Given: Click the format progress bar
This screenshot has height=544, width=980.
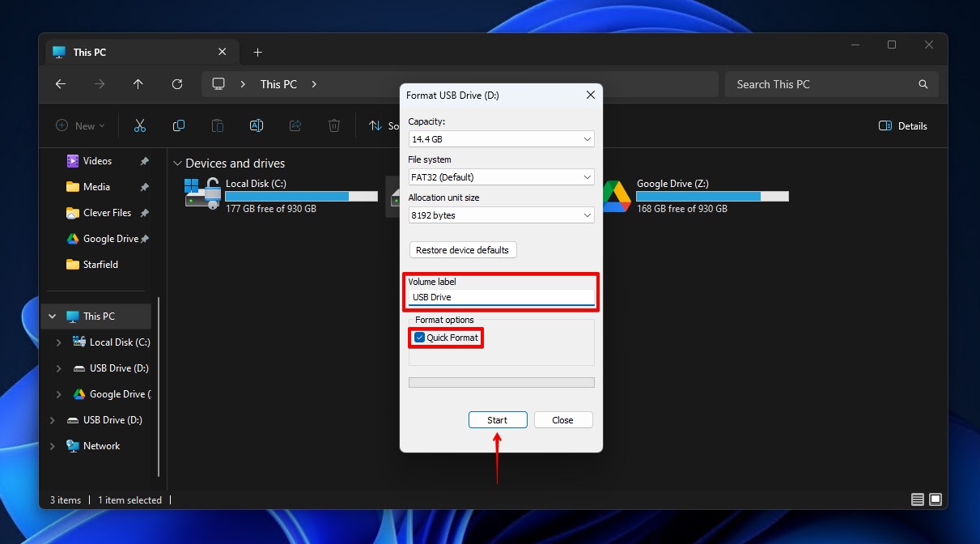Looking at the screenshot, I should point(501,381).
